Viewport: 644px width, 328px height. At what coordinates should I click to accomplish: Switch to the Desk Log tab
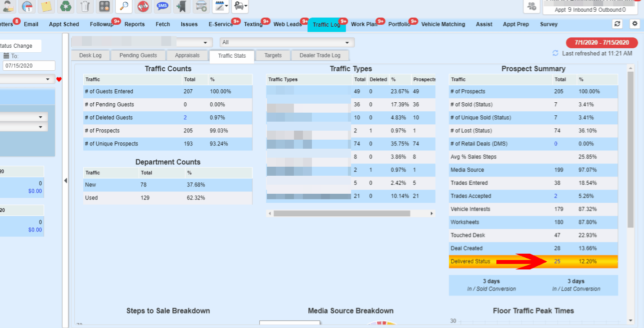click(x=90, y=55)
